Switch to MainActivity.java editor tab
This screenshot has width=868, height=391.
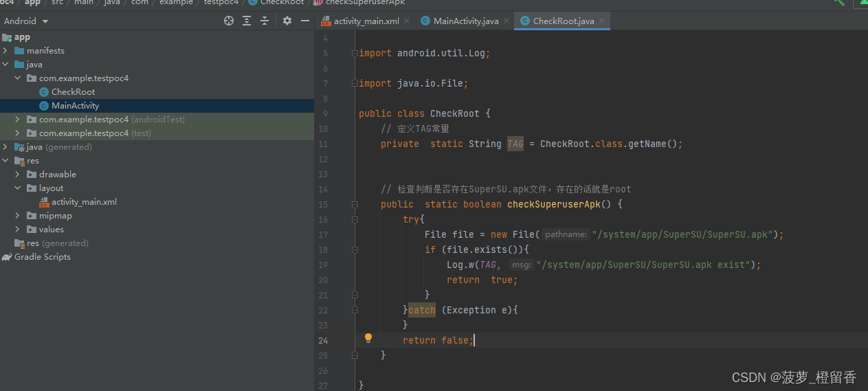pyautogui.click(x=465, y=21)
